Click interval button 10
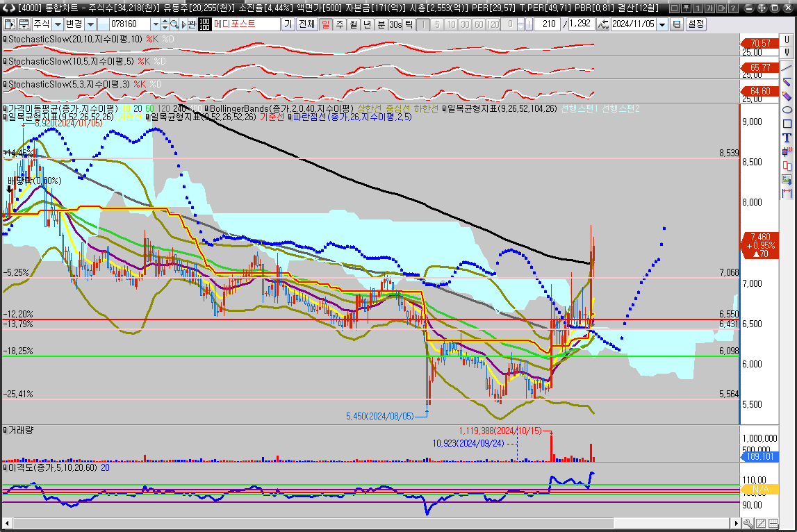The image size is (797, 532). click(x=450, y=24)
